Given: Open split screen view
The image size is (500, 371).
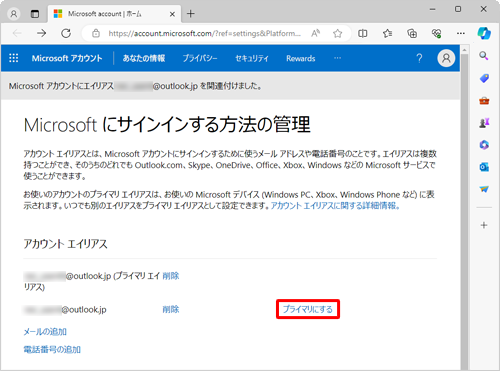Looking at the screenshot, I should pos(363,33).
